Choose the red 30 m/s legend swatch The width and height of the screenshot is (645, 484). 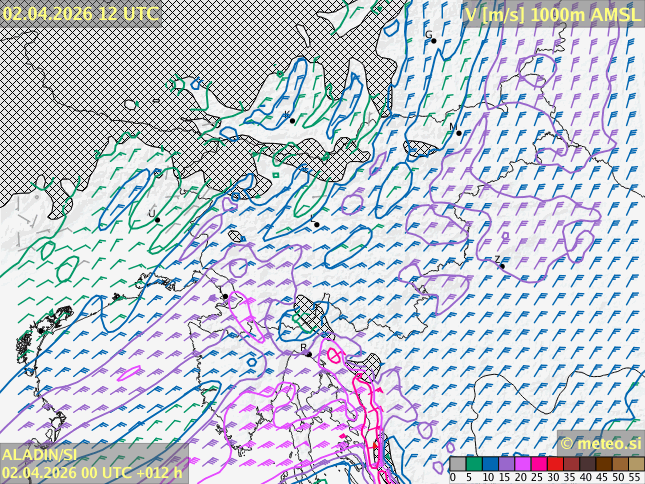pos(554,464)
